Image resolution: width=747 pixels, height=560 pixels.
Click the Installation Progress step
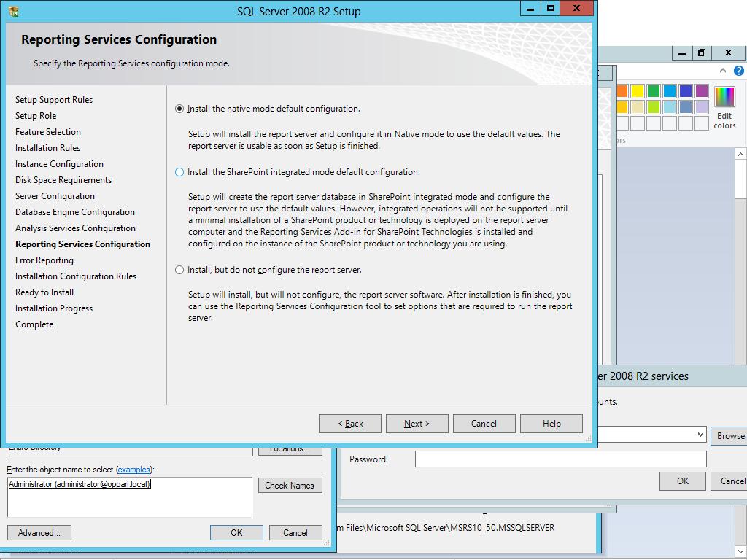[54, 308]
